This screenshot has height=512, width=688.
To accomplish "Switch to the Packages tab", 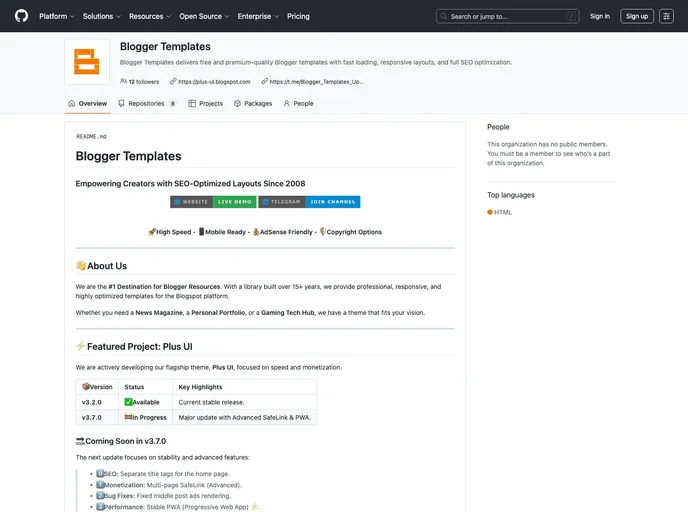I will click(253, 104).
